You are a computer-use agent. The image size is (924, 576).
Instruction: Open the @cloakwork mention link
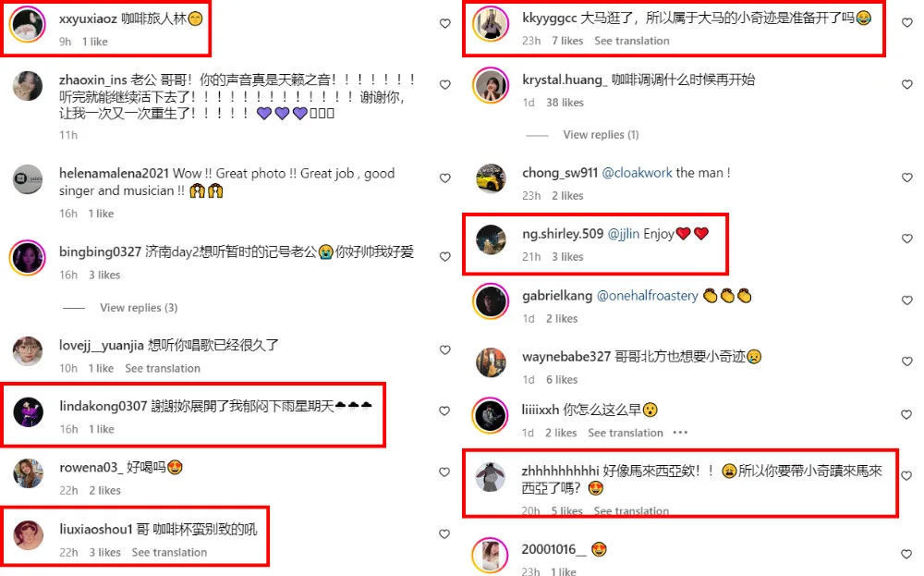click(x=637, y=173)
